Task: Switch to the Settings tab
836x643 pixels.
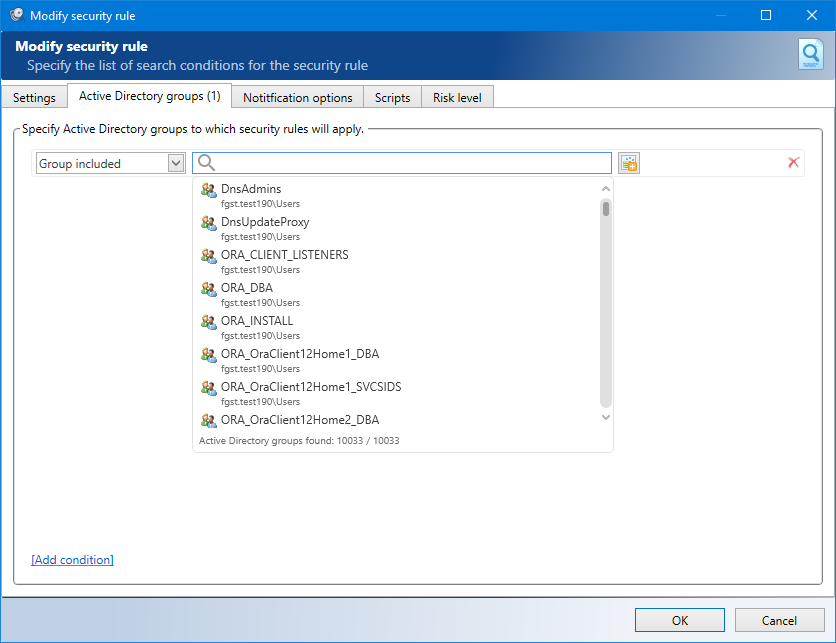Action: click(x=34, y=98)
